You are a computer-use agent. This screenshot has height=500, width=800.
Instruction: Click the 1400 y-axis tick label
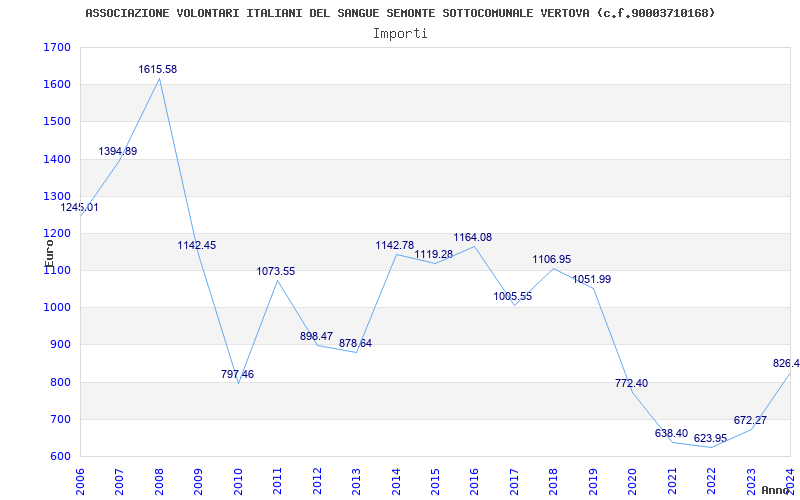[x=57, y=159]
